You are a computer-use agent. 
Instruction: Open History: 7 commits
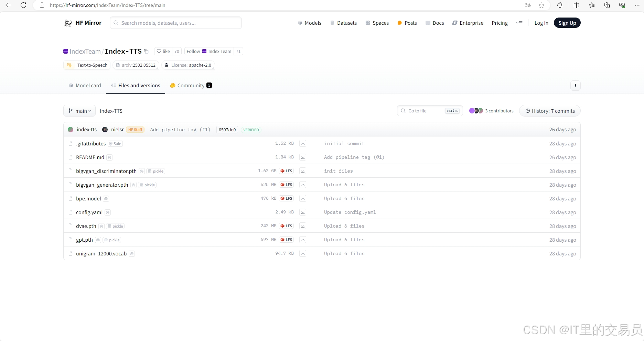[550, 111]
